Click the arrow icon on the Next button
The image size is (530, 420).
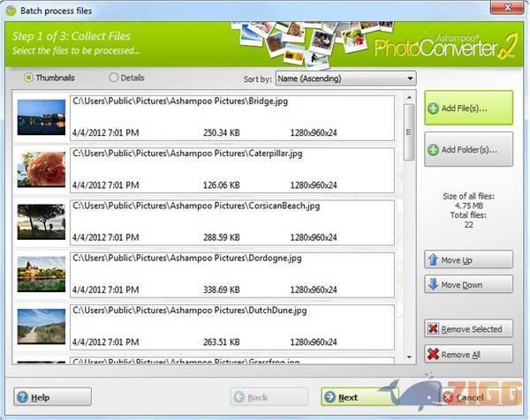pyautogui.click(x=329, y=397)
